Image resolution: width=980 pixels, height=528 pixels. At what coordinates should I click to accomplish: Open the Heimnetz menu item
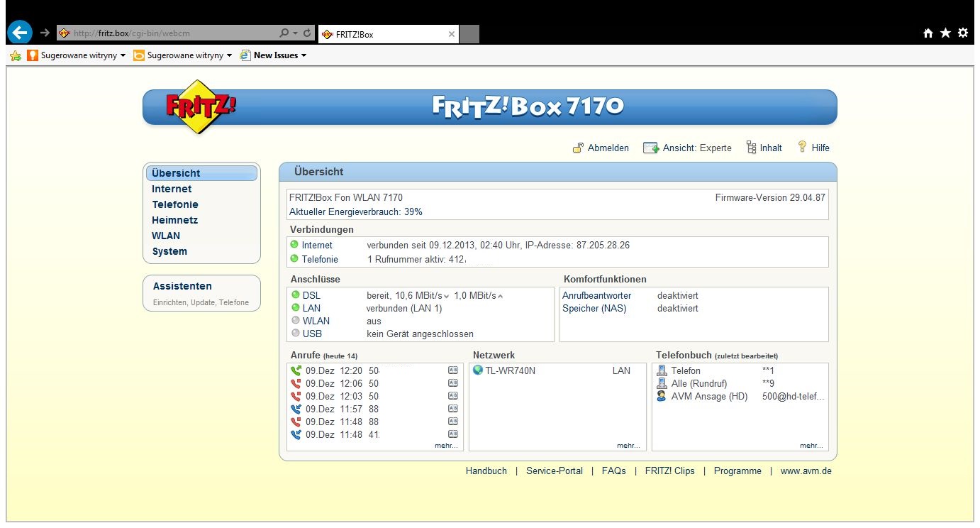174,220
